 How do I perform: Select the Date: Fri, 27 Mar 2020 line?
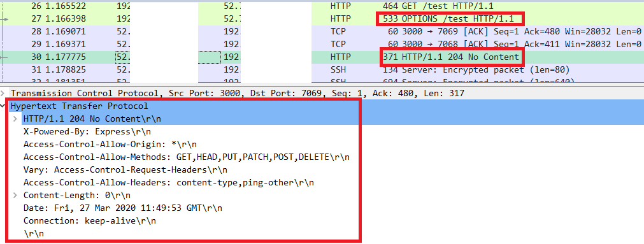coord(123,208)
